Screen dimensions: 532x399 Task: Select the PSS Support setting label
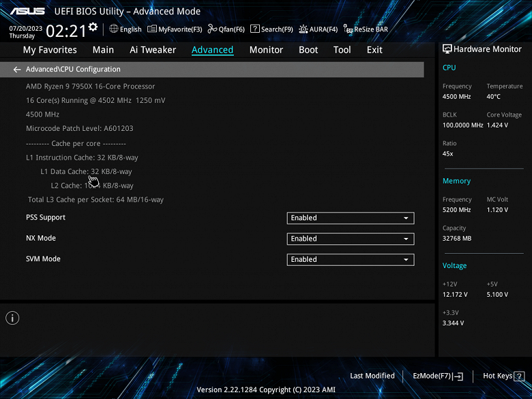click(x=46, y=218)
